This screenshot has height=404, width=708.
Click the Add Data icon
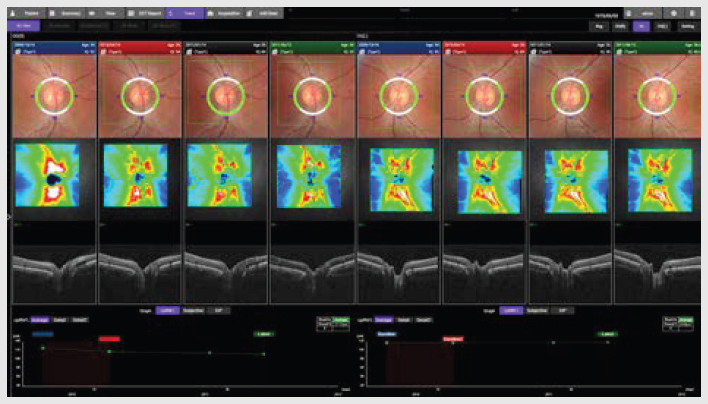262,12
